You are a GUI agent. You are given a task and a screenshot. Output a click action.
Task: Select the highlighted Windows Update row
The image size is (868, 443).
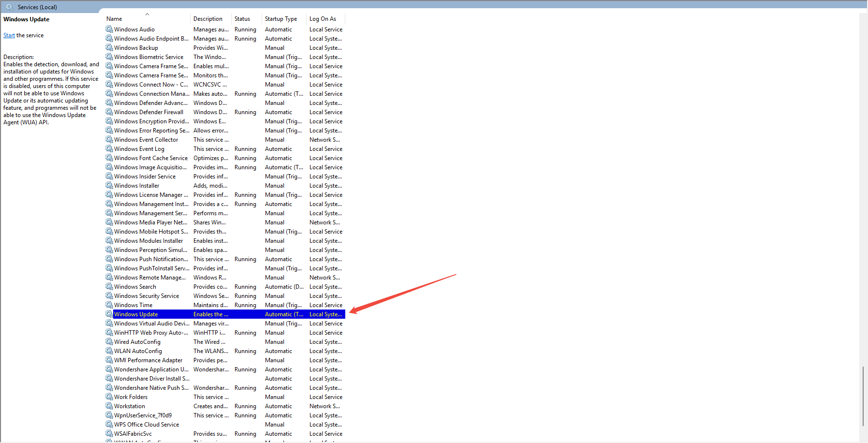[136, 314]
